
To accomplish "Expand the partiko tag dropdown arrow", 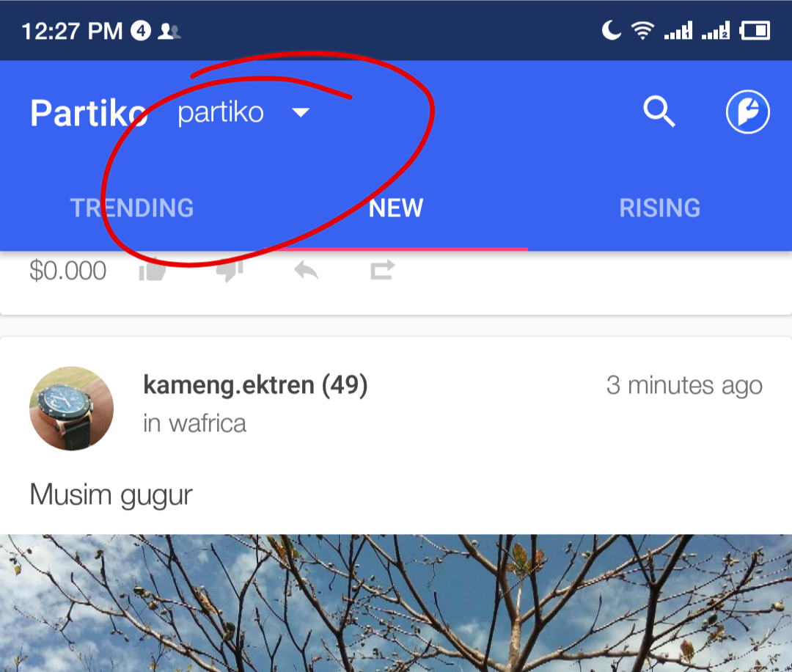I will pos(301,112).
